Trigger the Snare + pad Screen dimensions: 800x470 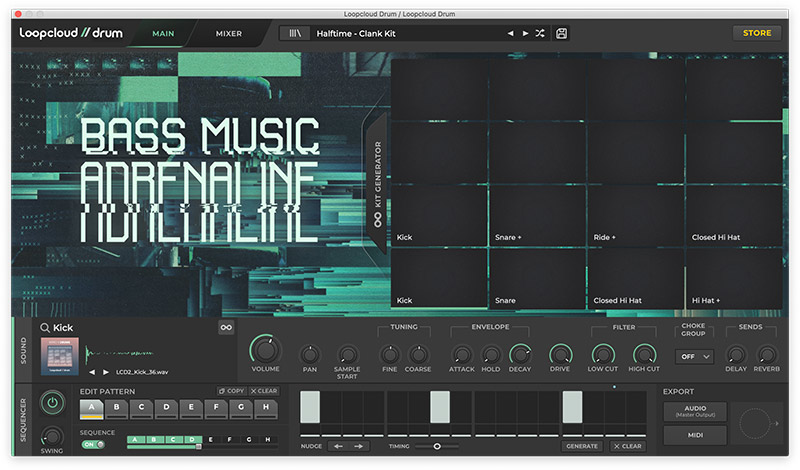537,215
